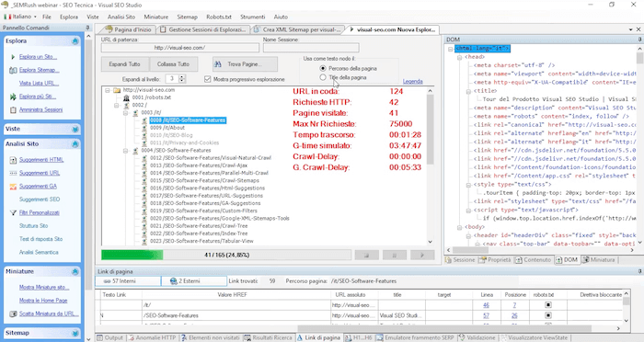
Task: Open Mostra le Home Page link
Action: pyautogui.click(x=43, y=301)
